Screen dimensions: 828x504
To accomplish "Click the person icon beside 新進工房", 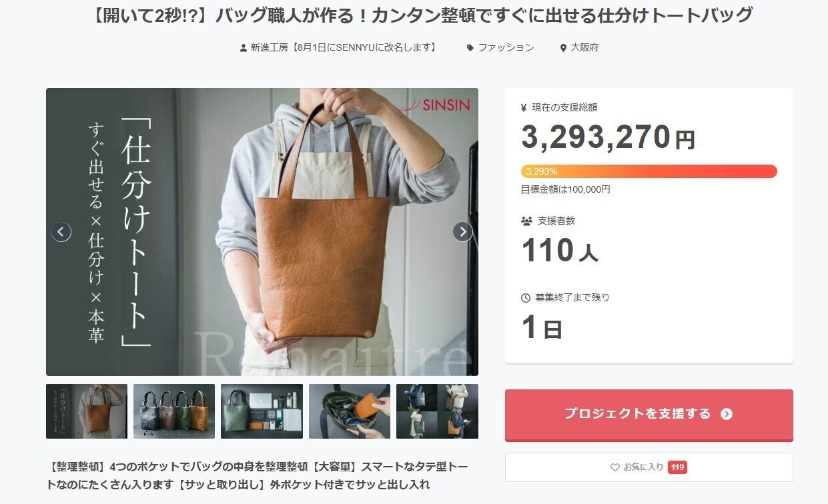I will tap(244, 48).
